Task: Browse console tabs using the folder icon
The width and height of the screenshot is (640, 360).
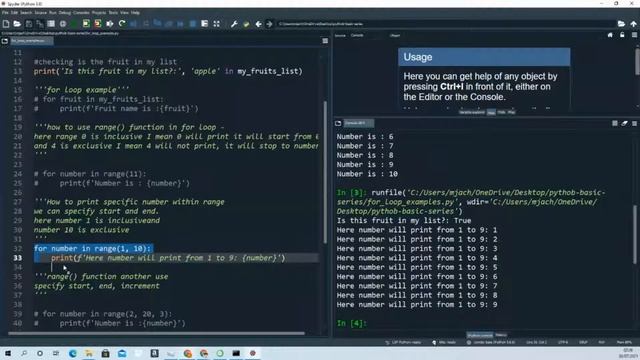Action: [338, 123]
